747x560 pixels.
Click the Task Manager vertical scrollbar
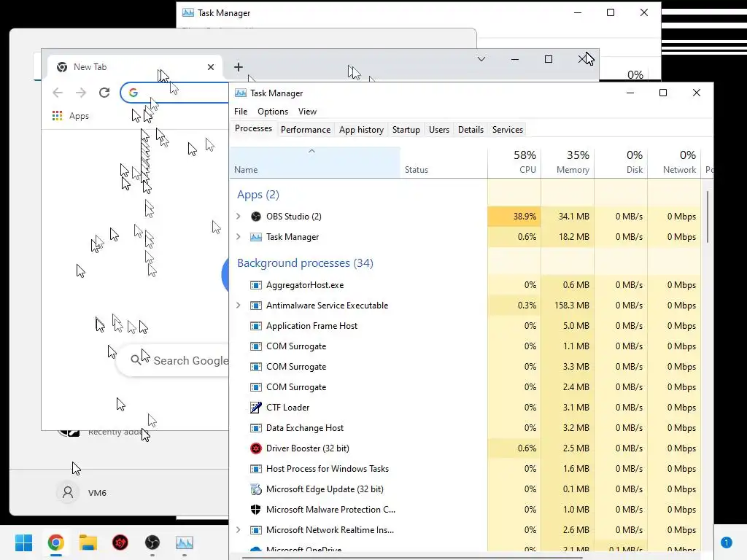(x=708, y=217)
